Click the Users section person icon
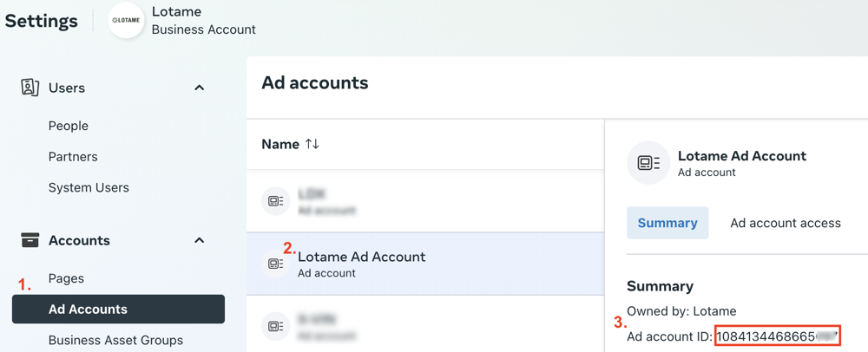 tap(30, 88)
